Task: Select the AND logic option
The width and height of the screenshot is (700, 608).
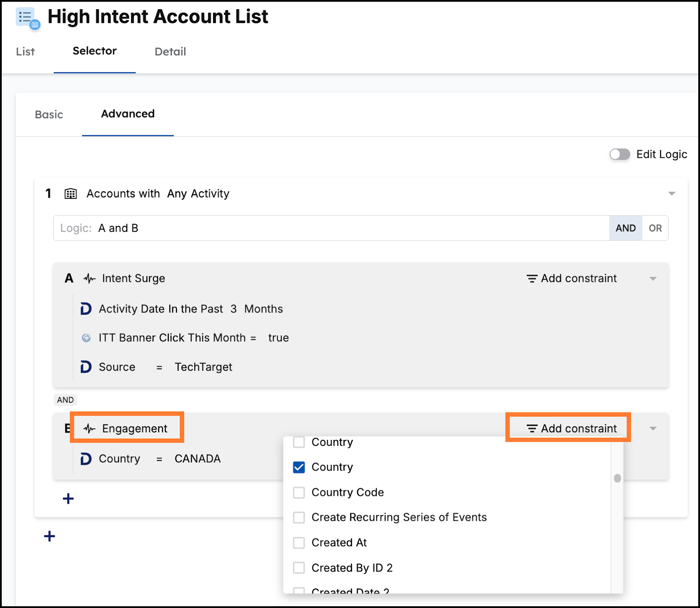Action: pos(626,228)
